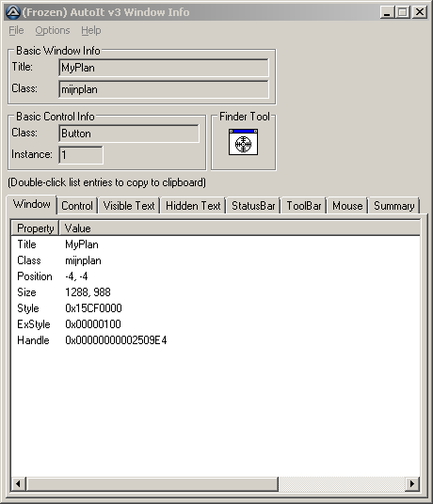The width and height of the screenshot is (433, 504).
Task: Switch to the StatusBar tab
Action: pyautogui.click(x=253, y=206)
